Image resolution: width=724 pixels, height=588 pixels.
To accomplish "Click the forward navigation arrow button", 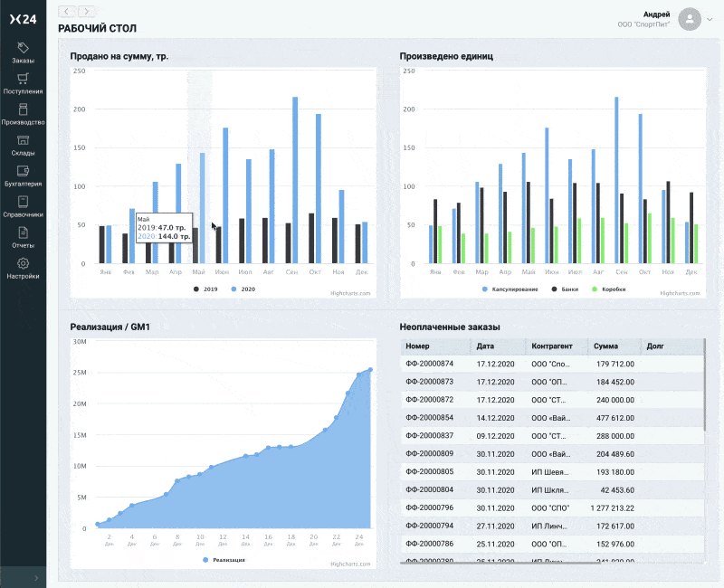I will (86, 12).
